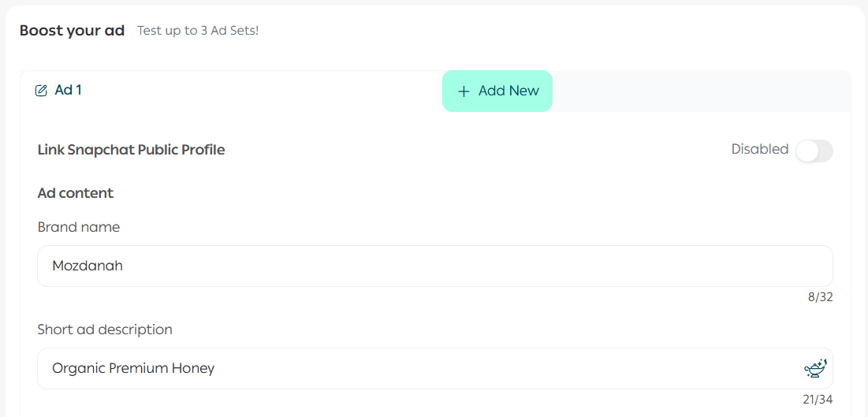Click the Disabled status label
Image resolution: width=868 pixels, height=417 pixels.
click(759, 149)
